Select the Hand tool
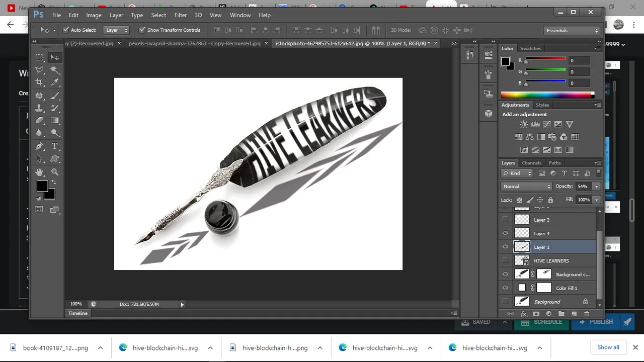The height and width of the screenshot is (362, 644). [x=39, y=172]
